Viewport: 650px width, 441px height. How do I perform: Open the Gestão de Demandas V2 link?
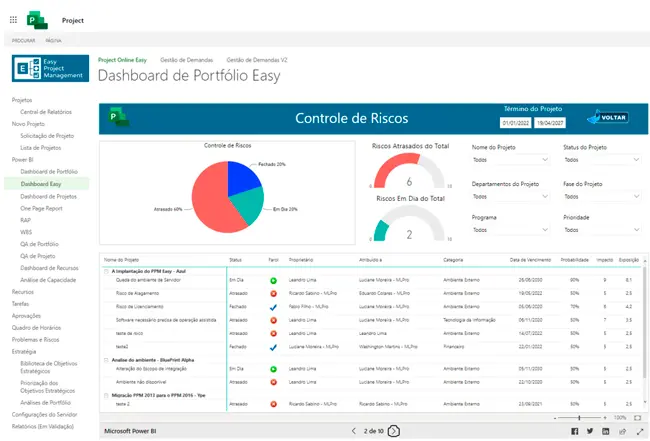coord(257,60)
